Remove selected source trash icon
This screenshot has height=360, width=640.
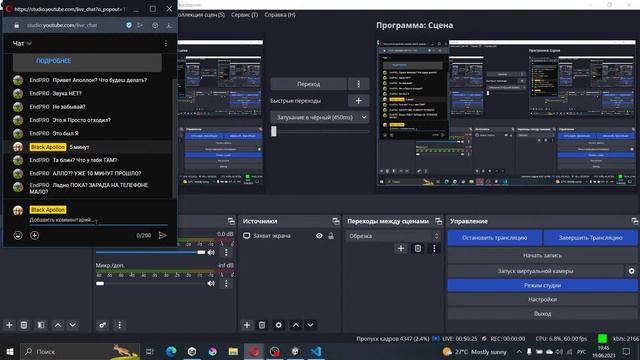262,325
